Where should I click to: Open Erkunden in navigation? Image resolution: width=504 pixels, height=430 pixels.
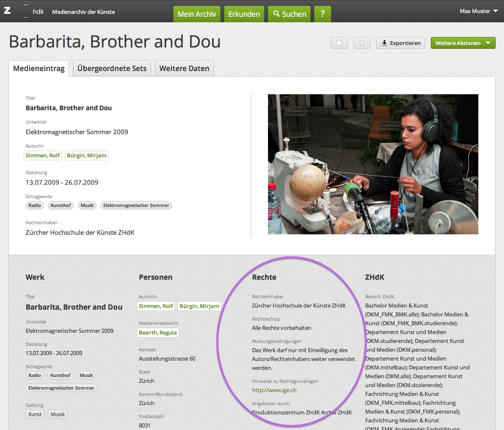244,14
